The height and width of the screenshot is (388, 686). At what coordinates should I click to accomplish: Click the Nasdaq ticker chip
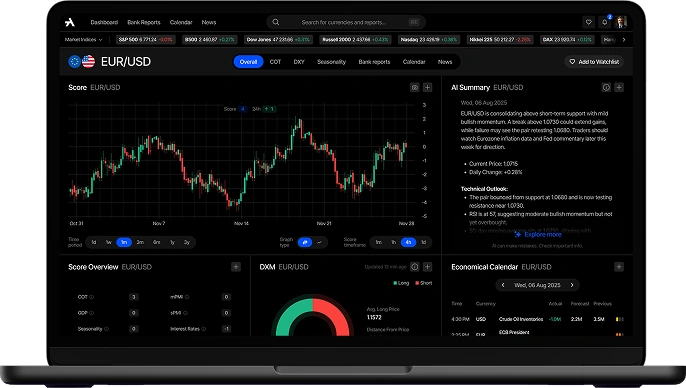pos(429,40)
